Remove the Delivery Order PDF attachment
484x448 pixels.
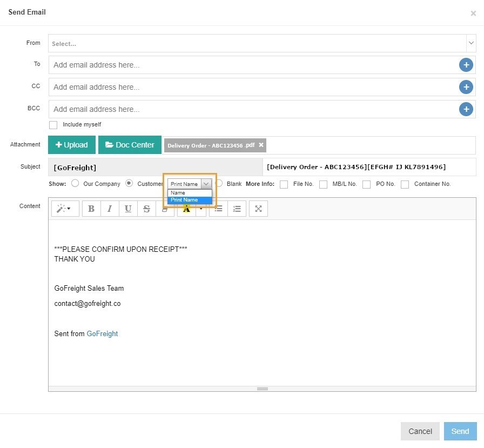coord(261,145)
